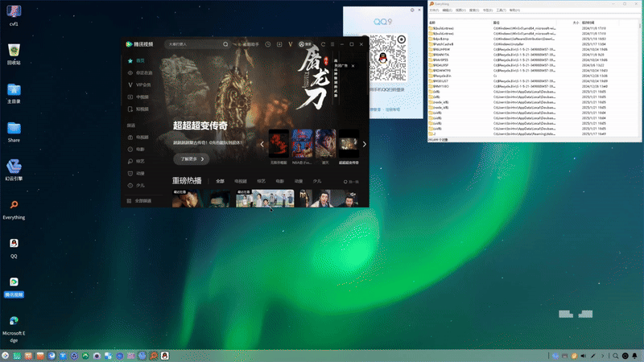Viewport: 644px width, 362px height.
Task: Click the 了解更多 button on the banner
Action: pyautogui.click(x=192, y=158)
